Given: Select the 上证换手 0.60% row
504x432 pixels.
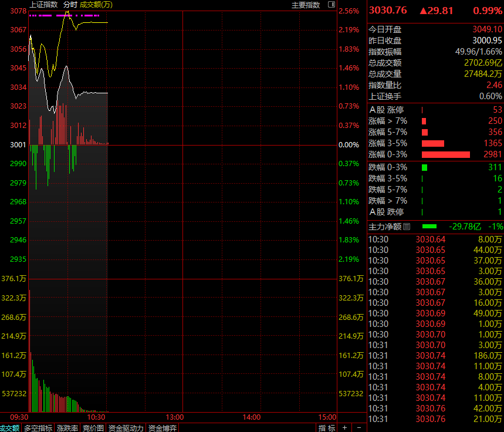Looking at the screenshot, I should coord(435,96).
